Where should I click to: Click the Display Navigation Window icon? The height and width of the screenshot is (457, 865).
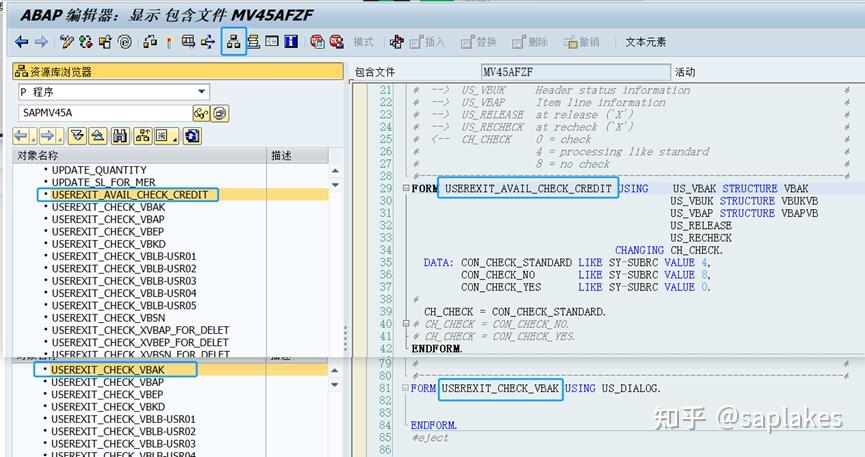pos(253,42)
